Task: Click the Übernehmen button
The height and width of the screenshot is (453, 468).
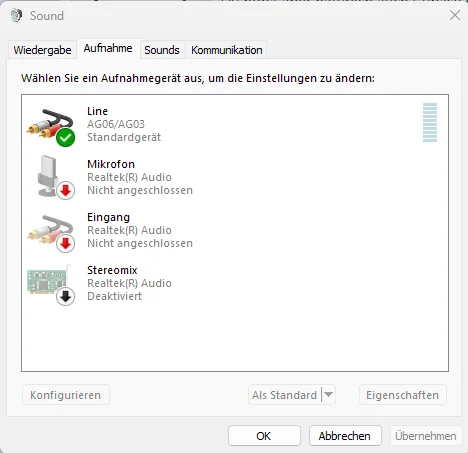Action: tap(426, 436)
